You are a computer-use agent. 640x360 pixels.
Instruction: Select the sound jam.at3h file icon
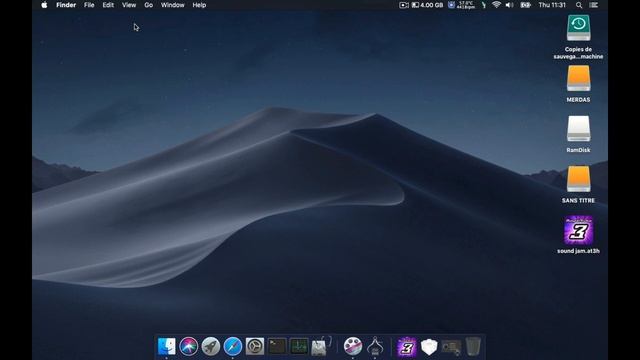(x=578, y=230)
